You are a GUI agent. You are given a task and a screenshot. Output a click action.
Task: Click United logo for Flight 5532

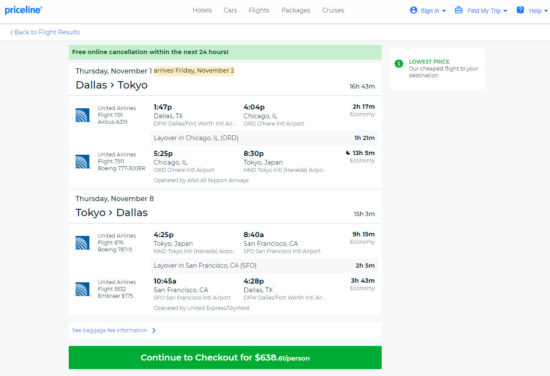[x=82, y=289]
